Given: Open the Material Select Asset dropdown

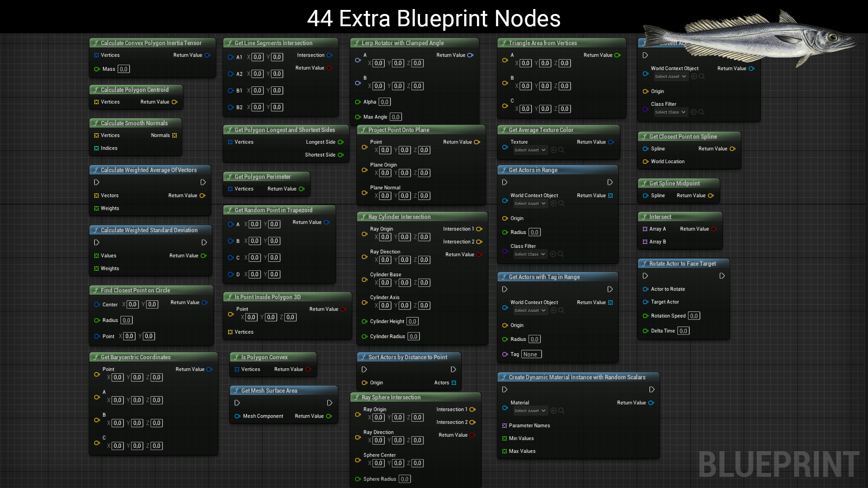Looking at the screenshot, I should 530,411.
